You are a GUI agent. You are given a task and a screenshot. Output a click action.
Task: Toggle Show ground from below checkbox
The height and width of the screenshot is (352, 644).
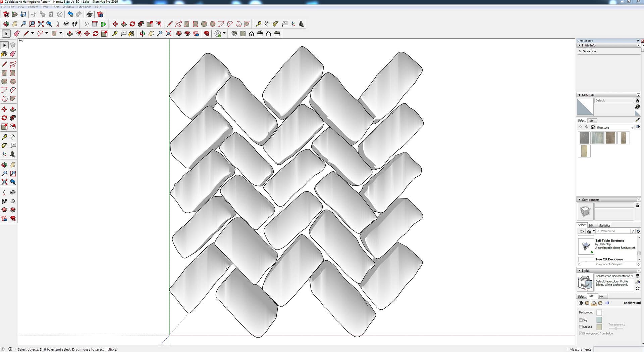point(581,334)
